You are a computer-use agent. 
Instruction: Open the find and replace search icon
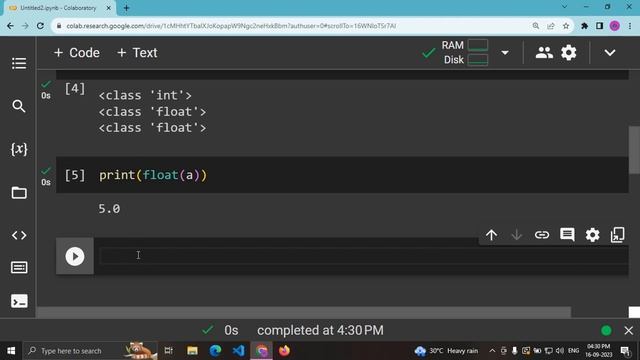coord(19,106)
